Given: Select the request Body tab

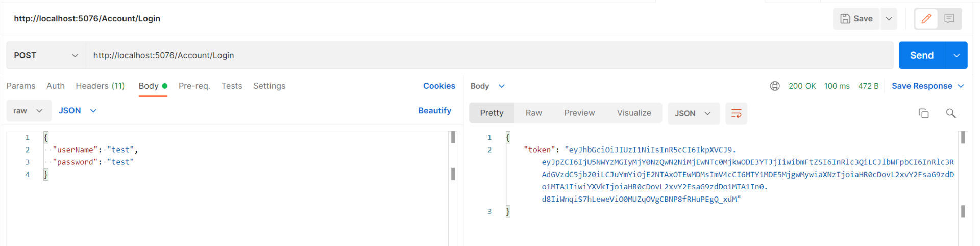Looking at the screenshot, I should tap(153, 86).
